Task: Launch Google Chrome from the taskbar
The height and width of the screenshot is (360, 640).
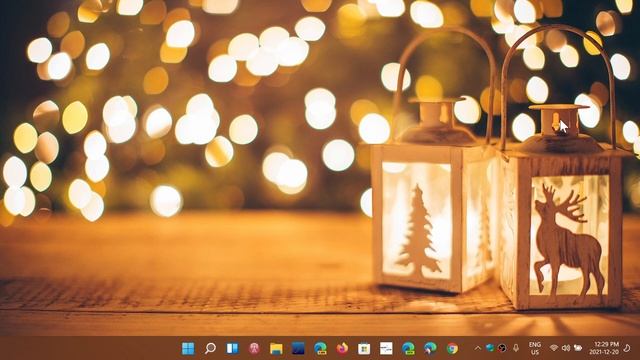Action: pyautogui.click(x=452, y=348)
